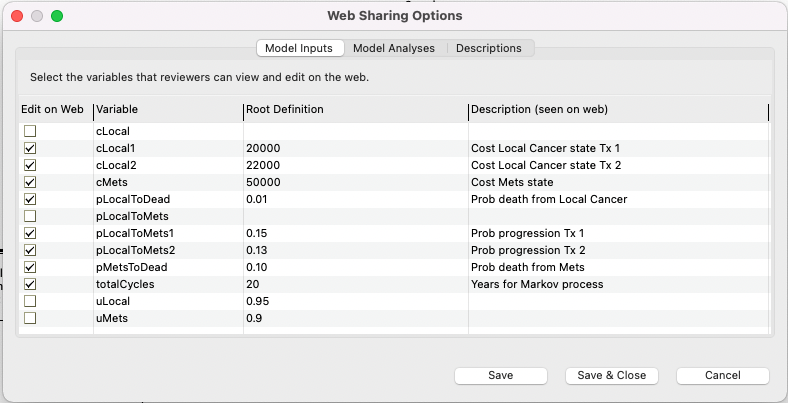Toggle the pLocalToMets1 checkbox
788x403 pixels.
(x=30, y=233)
